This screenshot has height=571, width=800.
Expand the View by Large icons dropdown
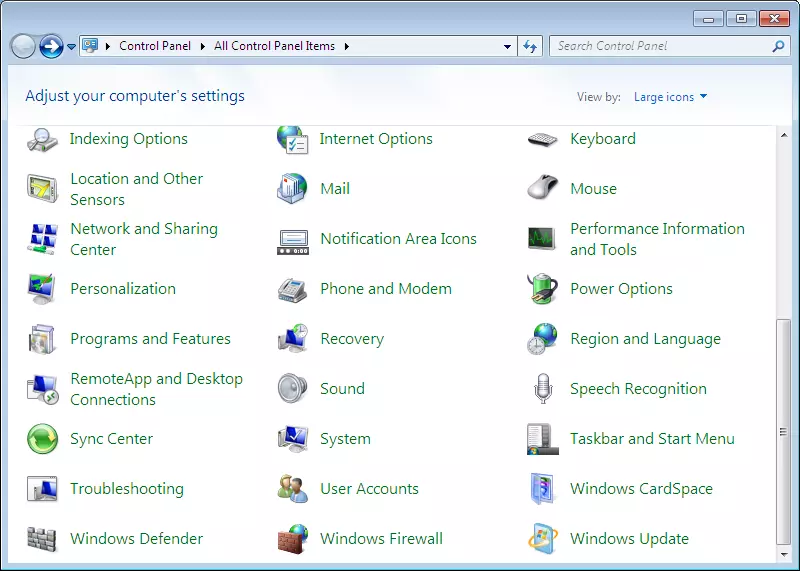pyautogui.click(x=670, y=97)
